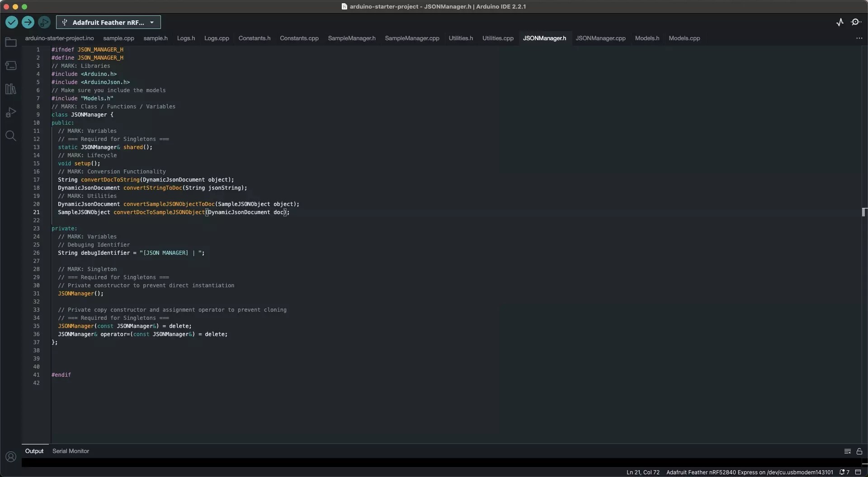Open the board selector dropdown
Image resolution: width=868 pixels, height=477 pixels.
tap(108, 22)
